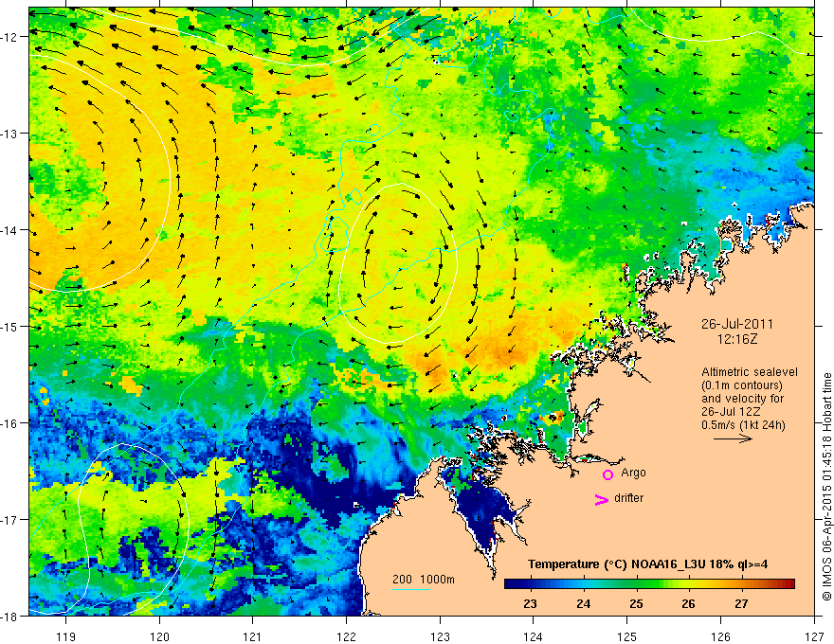Click the longitude axis label 125
834x644 pixels.
tap(627, 636)
